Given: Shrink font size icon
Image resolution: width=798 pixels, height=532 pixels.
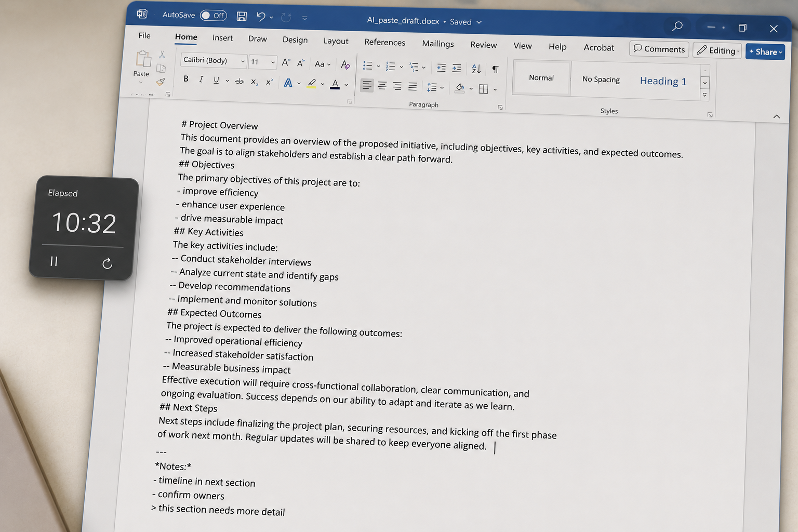Looking at the screenshot, I should pyautogui.click(x=301, y=63).
